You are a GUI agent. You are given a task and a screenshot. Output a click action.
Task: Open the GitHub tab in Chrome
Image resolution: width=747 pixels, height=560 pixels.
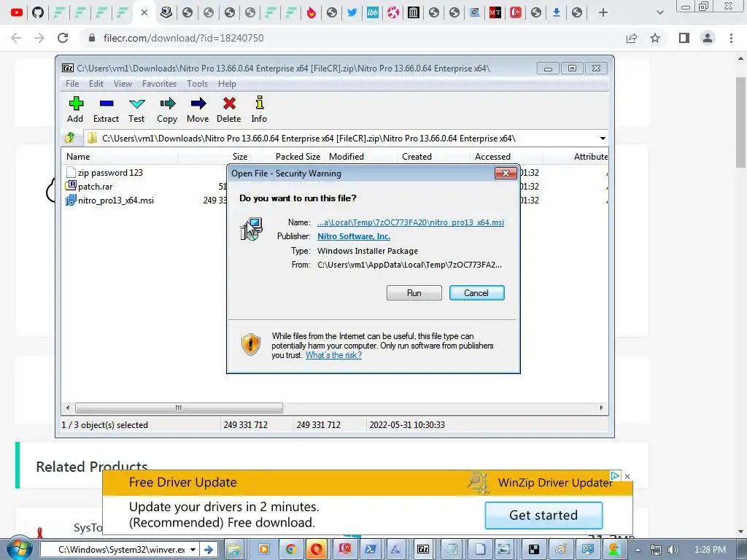tap(38, 12)
